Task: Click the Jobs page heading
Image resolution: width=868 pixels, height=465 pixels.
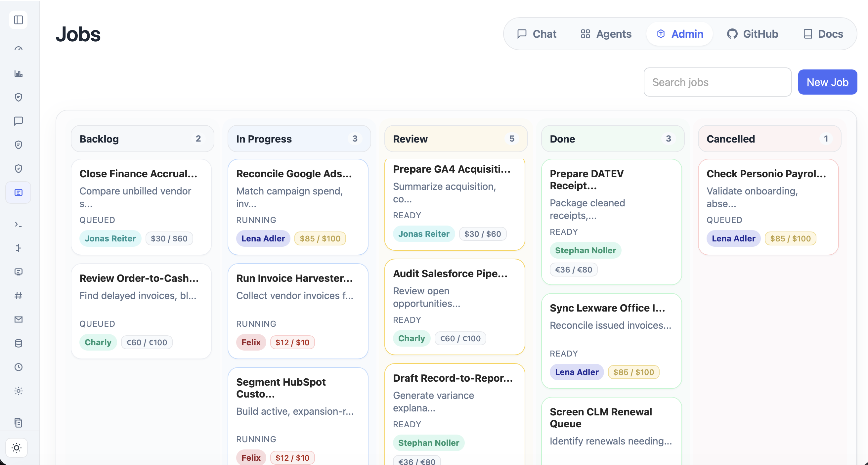Action: tap(78, 34)
